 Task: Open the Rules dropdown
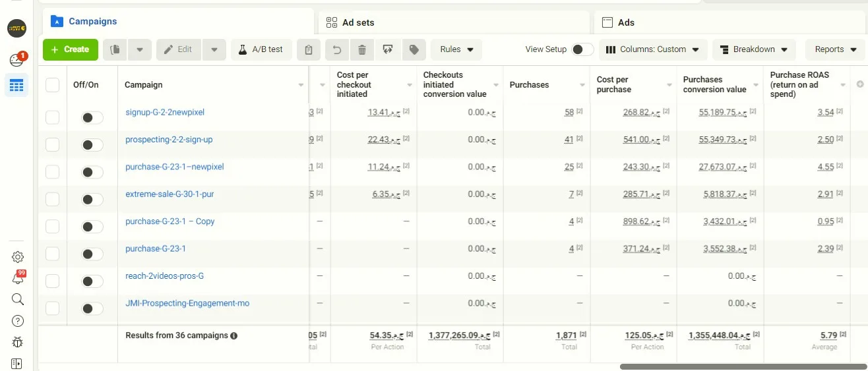tap(456, 49)
